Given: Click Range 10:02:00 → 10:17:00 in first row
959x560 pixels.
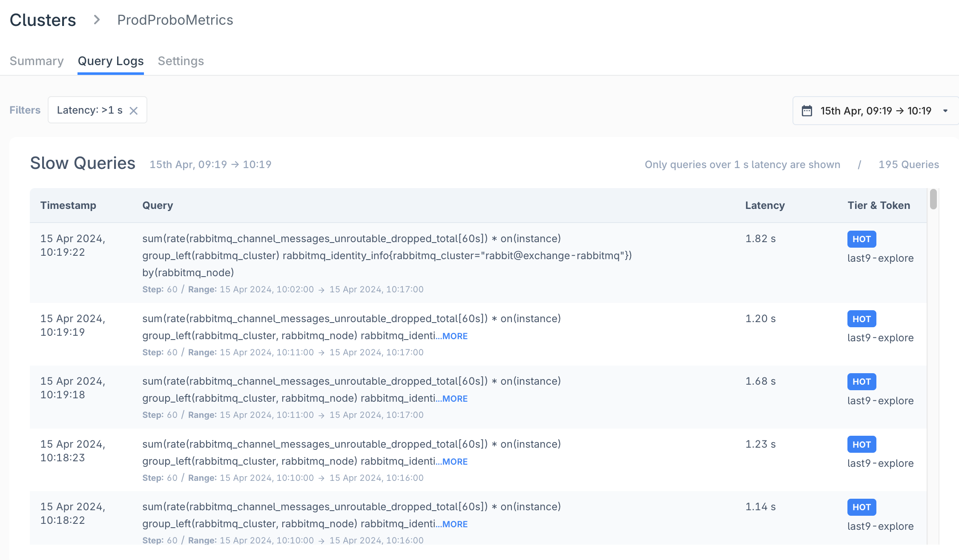Looking at the screenshot, I should (306, 290).
